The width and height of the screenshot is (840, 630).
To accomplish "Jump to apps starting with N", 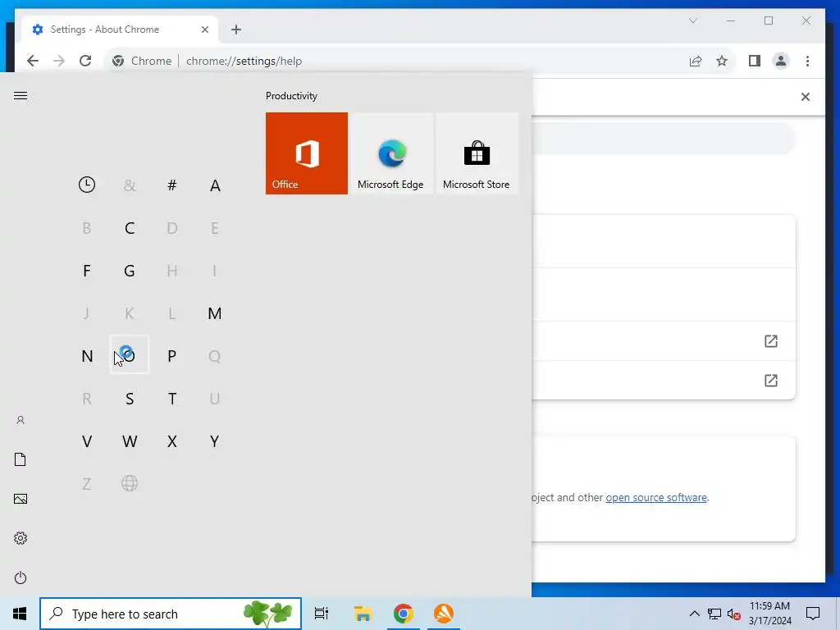I will [87, 356].
